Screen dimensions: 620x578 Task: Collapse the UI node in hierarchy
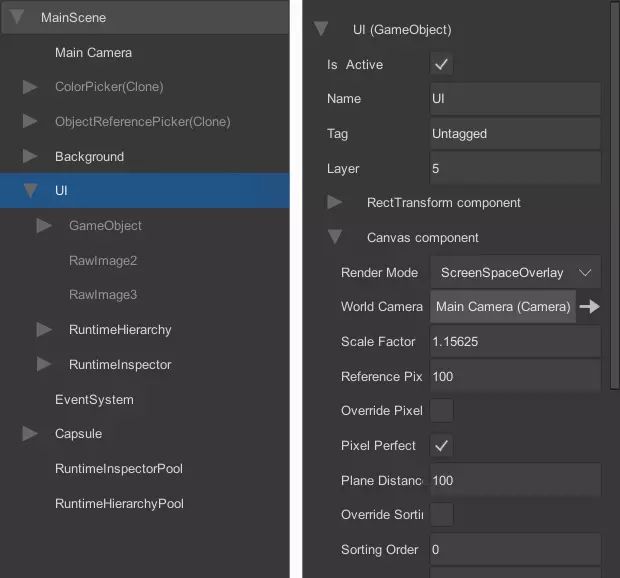point(30,191)
